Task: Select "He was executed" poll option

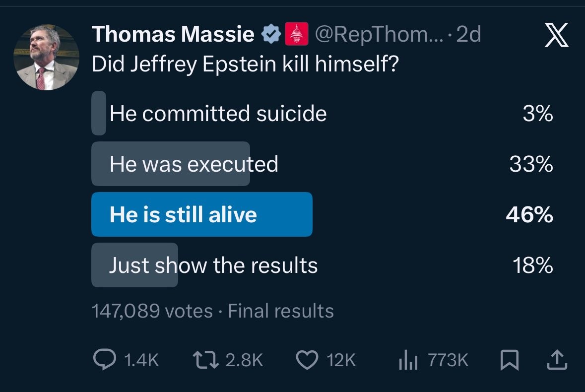Action: click(x=194, y=164)
